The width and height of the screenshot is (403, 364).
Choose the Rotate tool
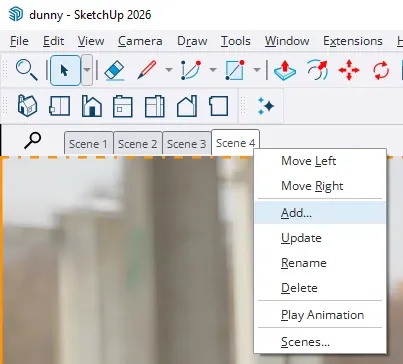tap(381, 70)
